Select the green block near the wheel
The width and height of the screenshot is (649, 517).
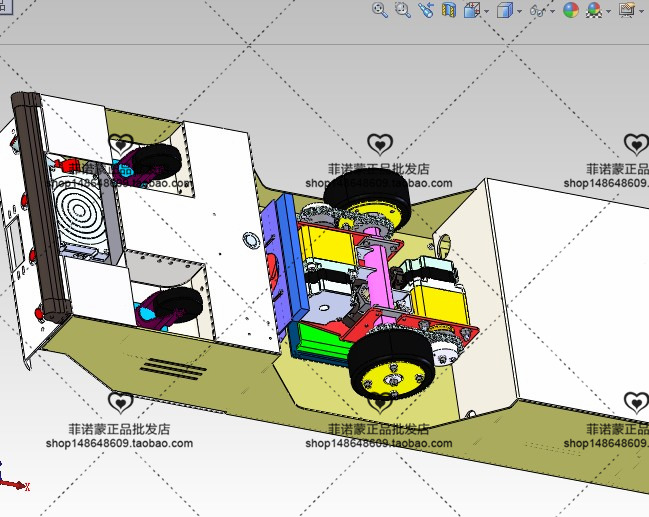click(x=322, y=342)
